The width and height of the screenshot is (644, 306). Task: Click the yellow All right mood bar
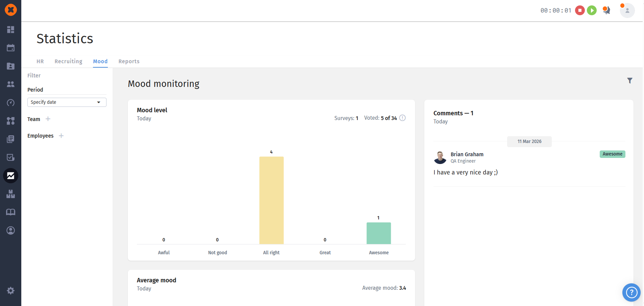click(271, 200)
